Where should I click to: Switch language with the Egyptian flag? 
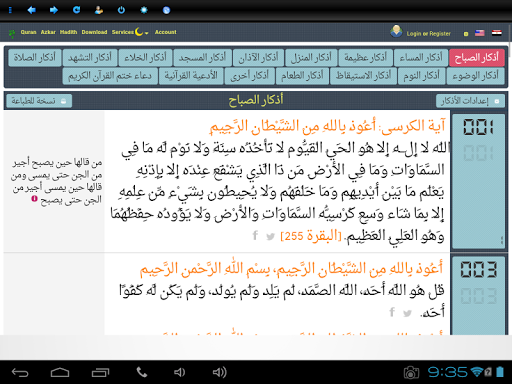497,33
